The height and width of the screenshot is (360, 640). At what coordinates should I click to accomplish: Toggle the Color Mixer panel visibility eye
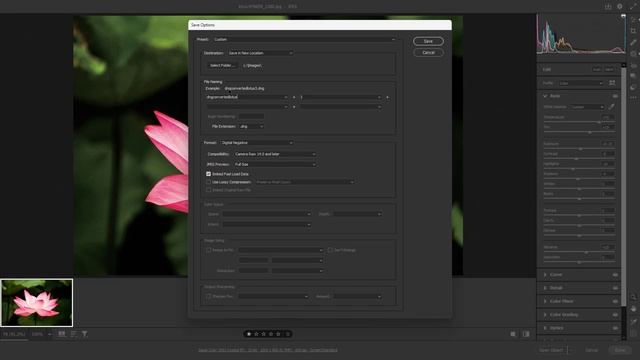click(615, 301)
